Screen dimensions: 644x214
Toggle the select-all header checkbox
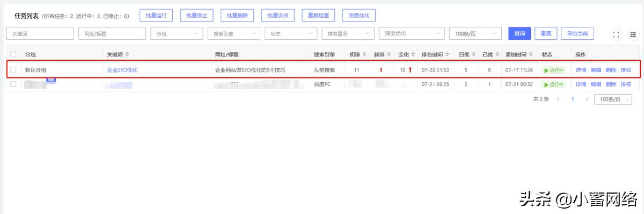pyautogui.click(x=13, y=54)
